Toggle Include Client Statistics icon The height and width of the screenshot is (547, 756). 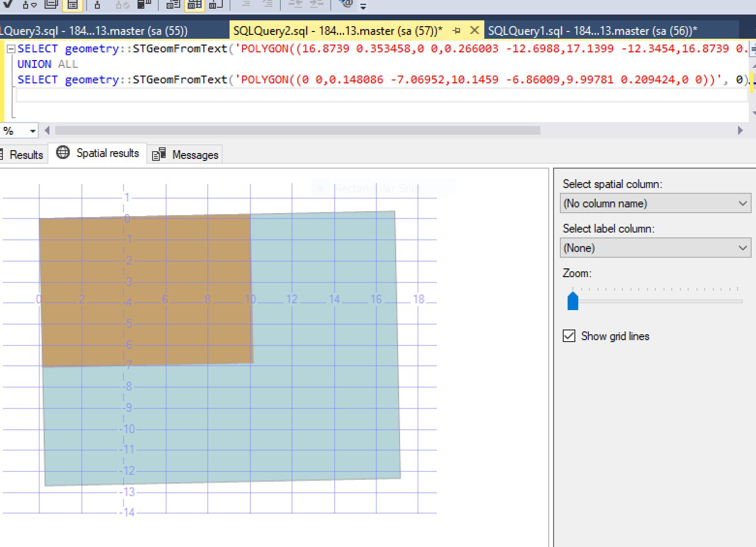coord(144,4)
